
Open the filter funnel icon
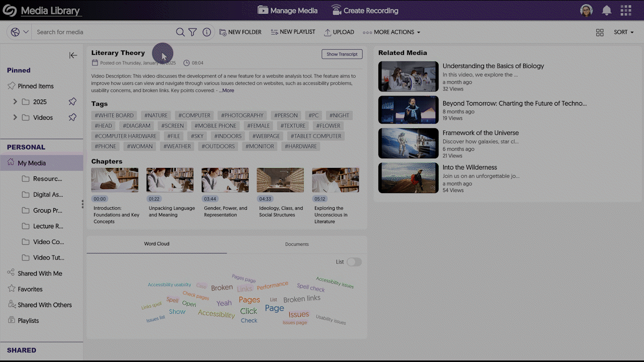click(193, 32)
